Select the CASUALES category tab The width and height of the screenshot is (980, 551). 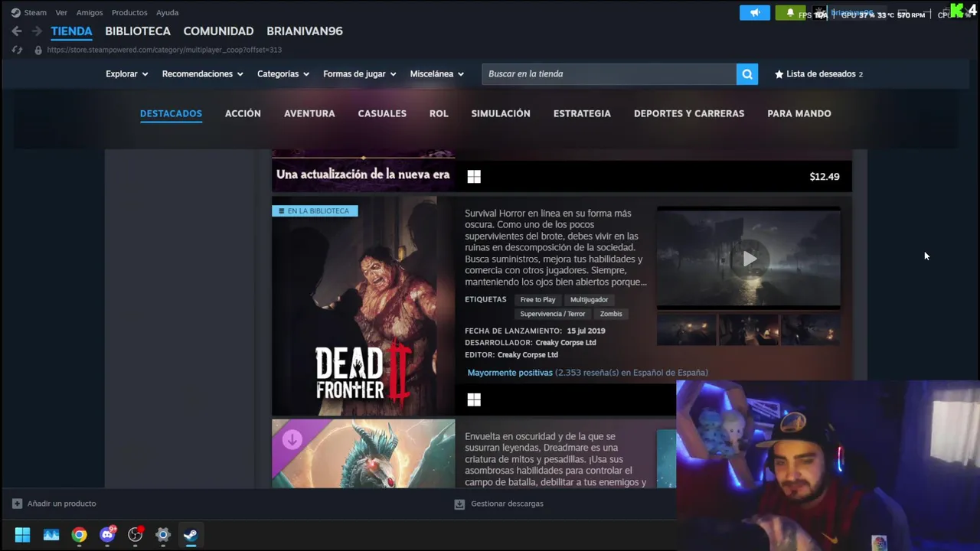pos(382,113)
